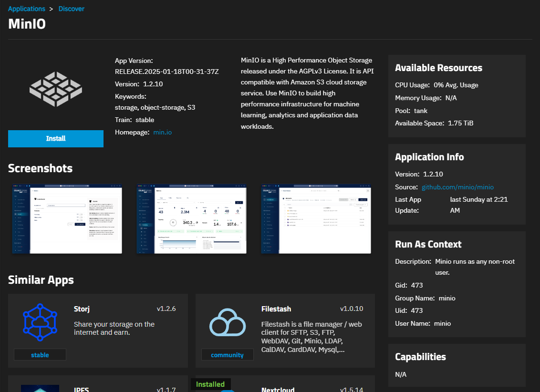The image size is (540, 392).
Task: Select the community train badge on Filestash
Action: click(227, 355)
